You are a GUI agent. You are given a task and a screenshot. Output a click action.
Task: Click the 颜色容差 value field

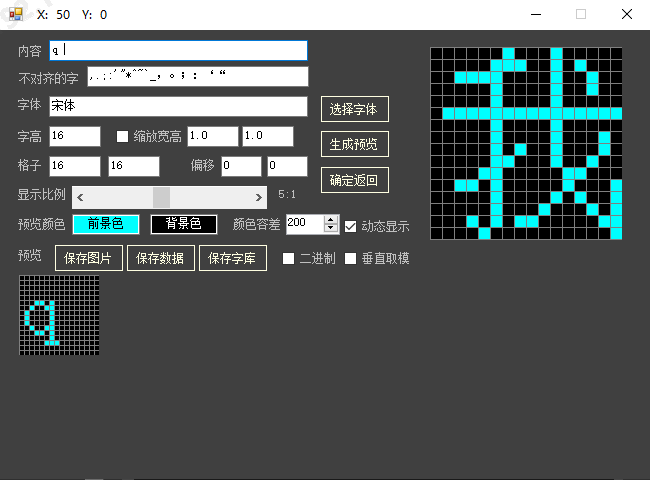pyautogui.click(x=305, y=224)
